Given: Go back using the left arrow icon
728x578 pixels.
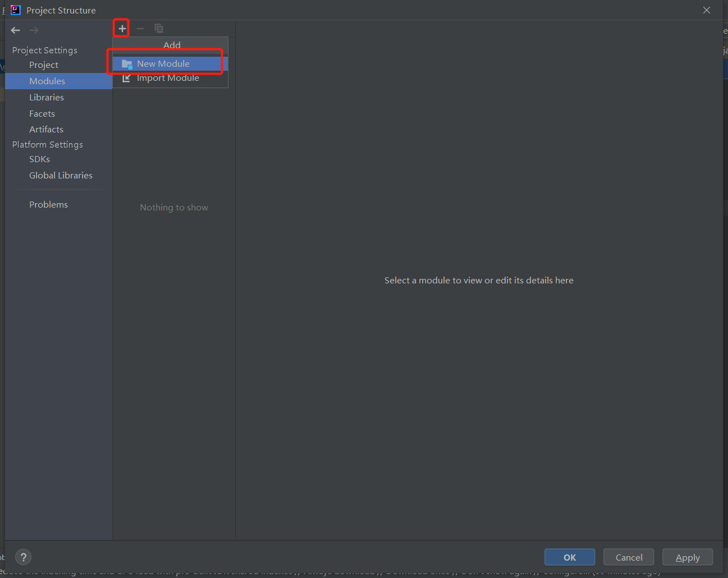Looking at the screenshot, I should click(x=16, y=30).
